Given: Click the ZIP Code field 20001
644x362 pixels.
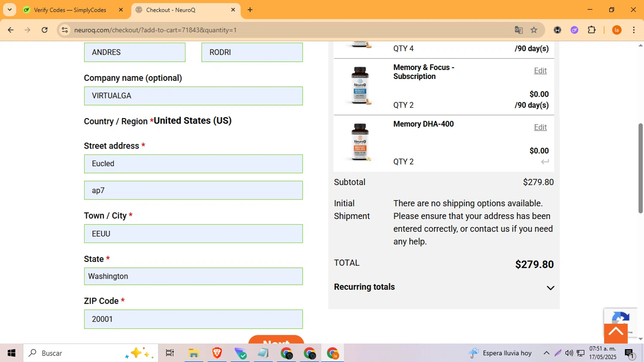Looking at the screenshot, I should [x=193, y=319].
